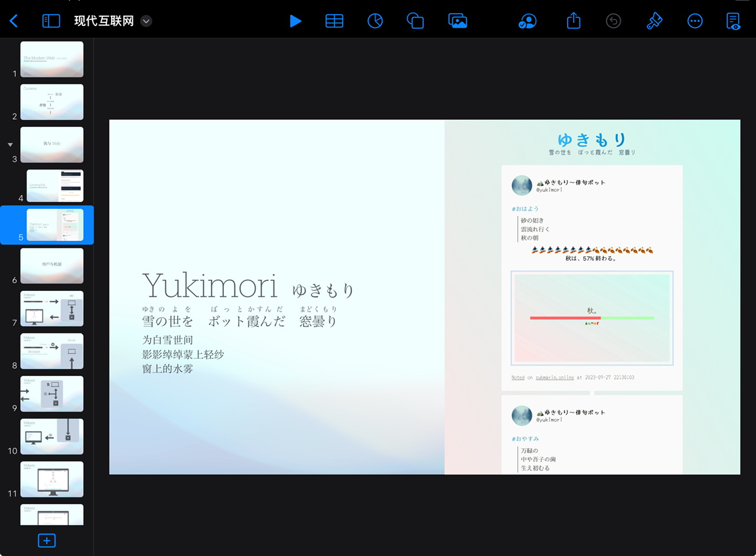Open the share menu
Screen dimensions: 756x556
pyautogui.click(x=573, y=21)
